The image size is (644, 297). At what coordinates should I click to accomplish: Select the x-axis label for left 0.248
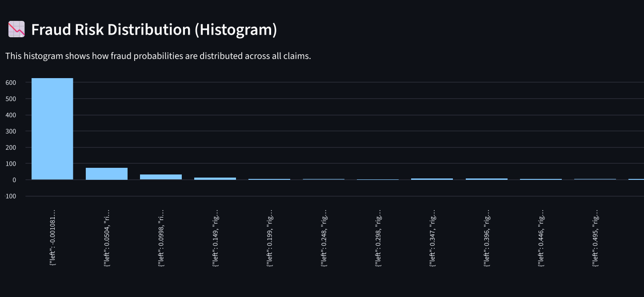pyautogui.click(x=324, y=238)
